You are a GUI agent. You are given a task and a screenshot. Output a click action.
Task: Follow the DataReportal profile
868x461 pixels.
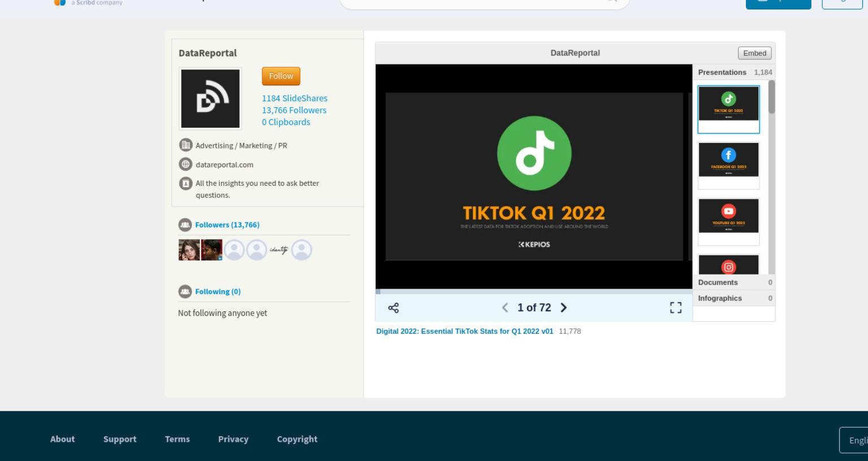281,76
